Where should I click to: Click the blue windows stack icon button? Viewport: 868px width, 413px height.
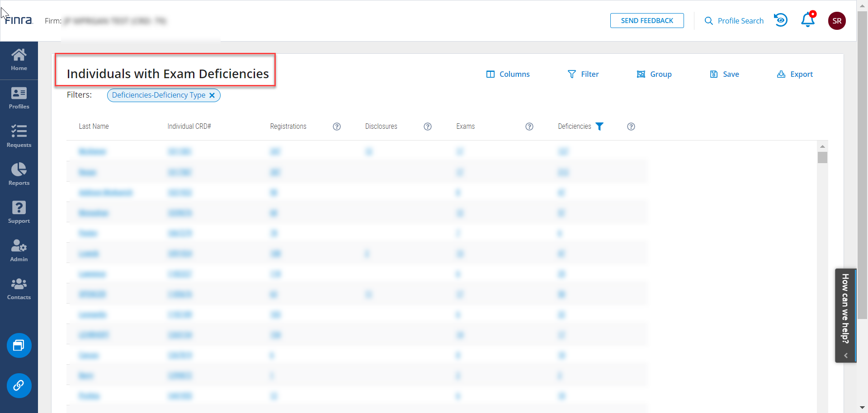19,346
